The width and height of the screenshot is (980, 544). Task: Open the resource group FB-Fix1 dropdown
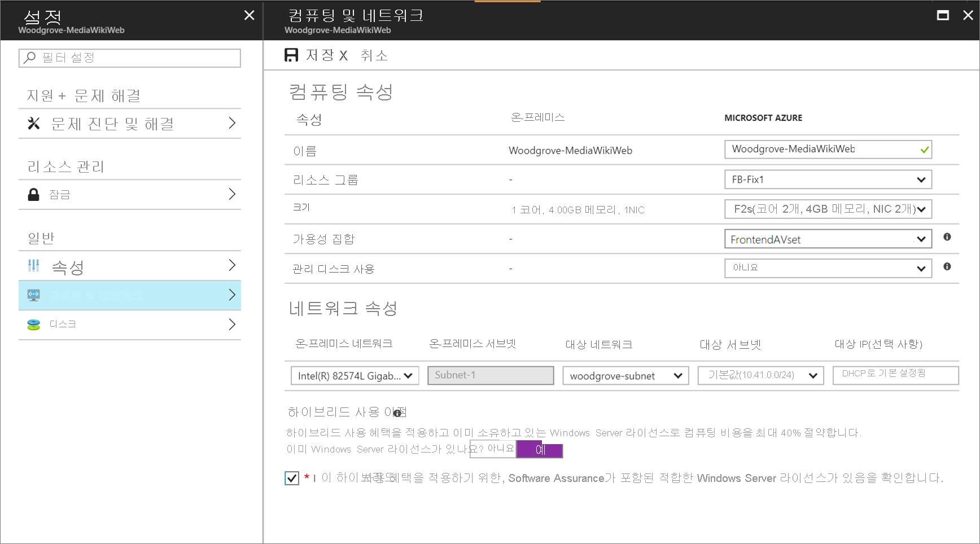pyautogui.click(x=828, y=179)
